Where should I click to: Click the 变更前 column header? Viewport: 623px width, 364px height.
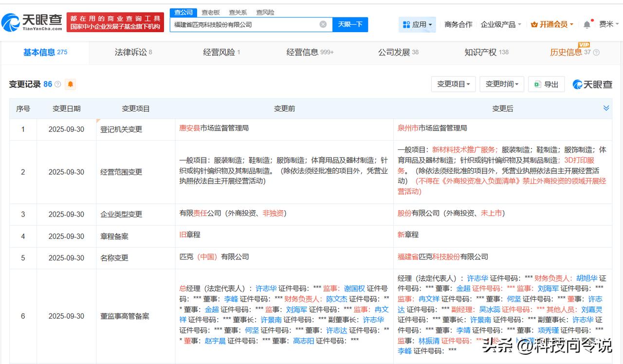pos(284,109)
